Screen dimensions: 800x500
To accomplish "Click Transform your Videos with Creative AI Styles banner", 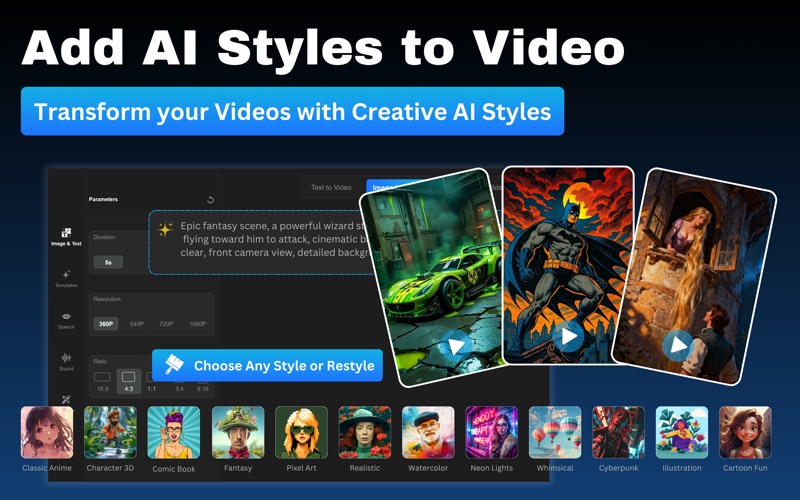I will 292,111.
